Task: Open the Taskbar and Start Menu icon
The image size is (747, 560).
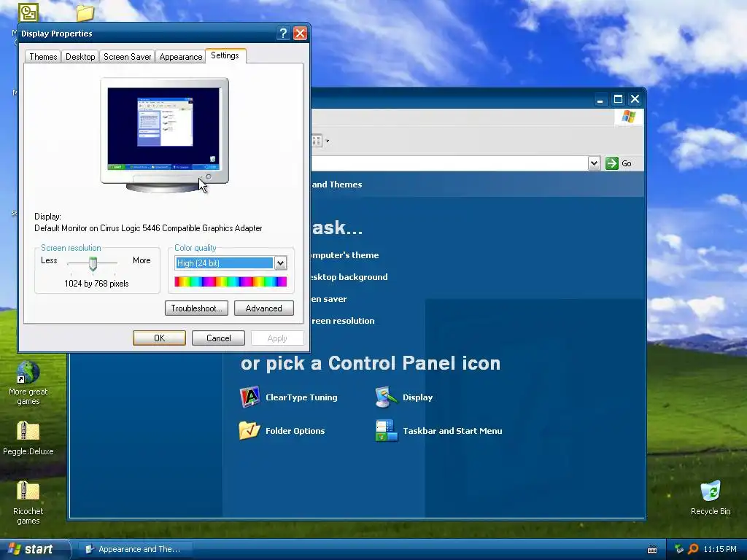Action: click(x=387, y=430)
